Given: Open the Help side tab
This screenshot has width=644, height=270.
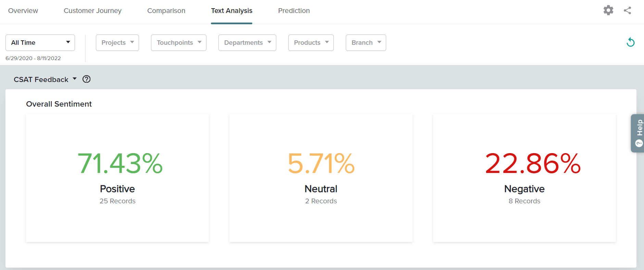Looking at the screenshot, I should (x=638, y=133).
